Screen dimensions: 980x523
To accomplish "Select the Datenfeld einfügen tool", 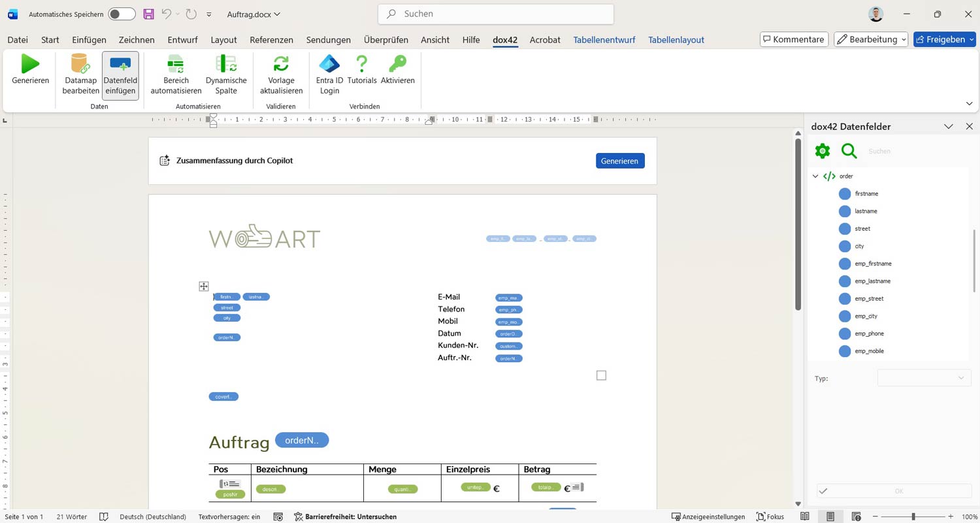I will tap(120, 72).
